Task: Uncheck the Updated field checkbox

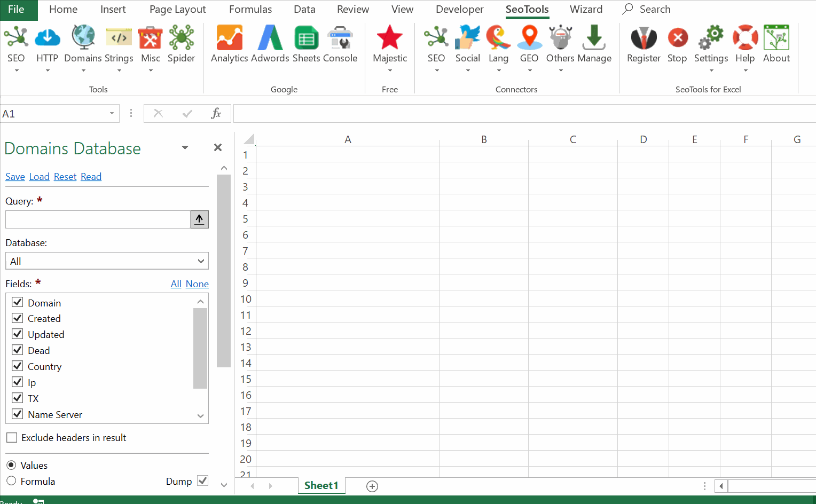Action: (x=18, y=334)
